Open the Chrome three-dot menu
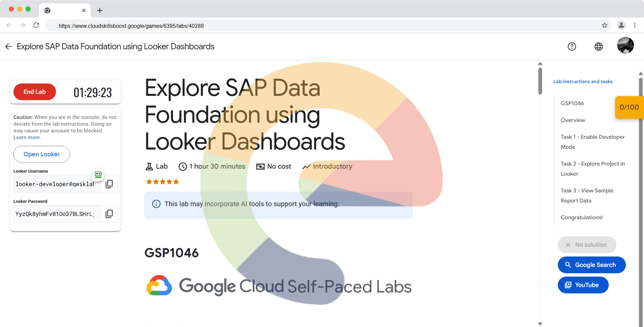644x327 pixels. [635, 25]
